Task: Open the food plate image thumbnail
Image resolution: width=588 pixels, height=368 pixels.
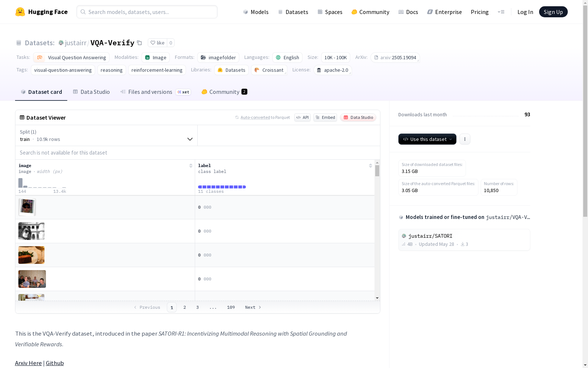Action: (32, 255)
